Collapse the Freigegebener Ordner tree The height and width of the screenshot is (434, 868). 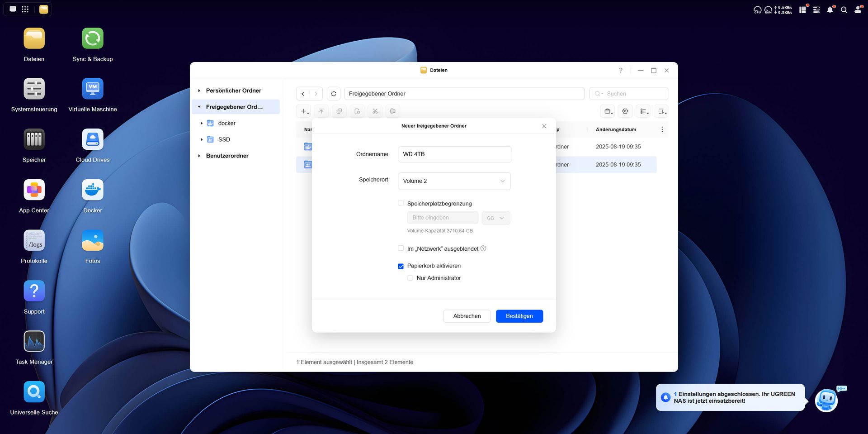199,107
